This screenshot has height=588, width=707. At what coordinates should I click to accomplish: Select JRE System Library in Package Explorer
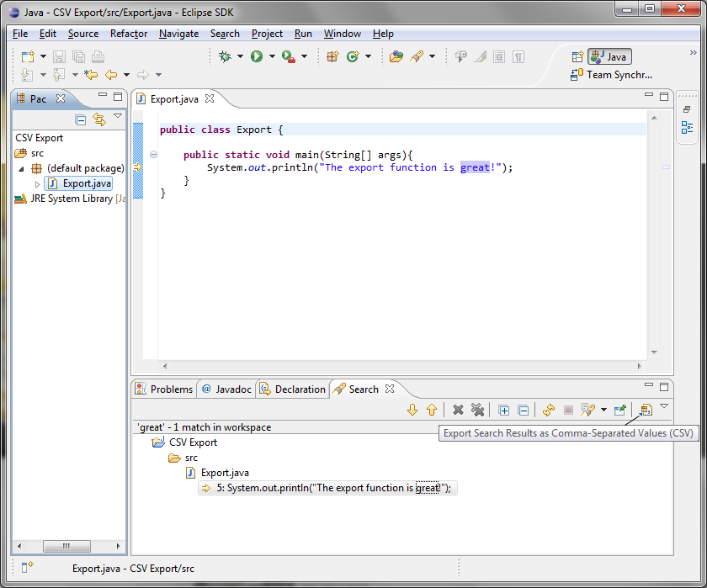click(72, 199)
